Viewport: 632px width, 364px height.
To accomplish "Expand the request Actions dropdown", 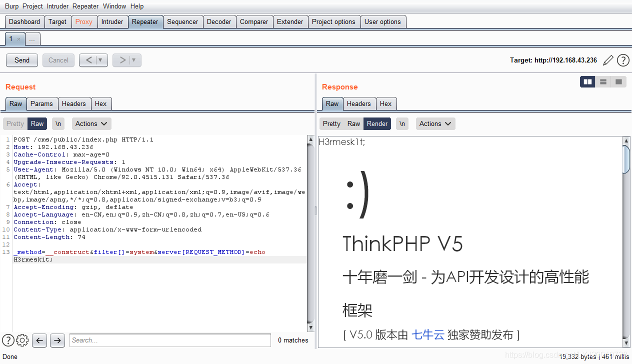I will (91, 123).
